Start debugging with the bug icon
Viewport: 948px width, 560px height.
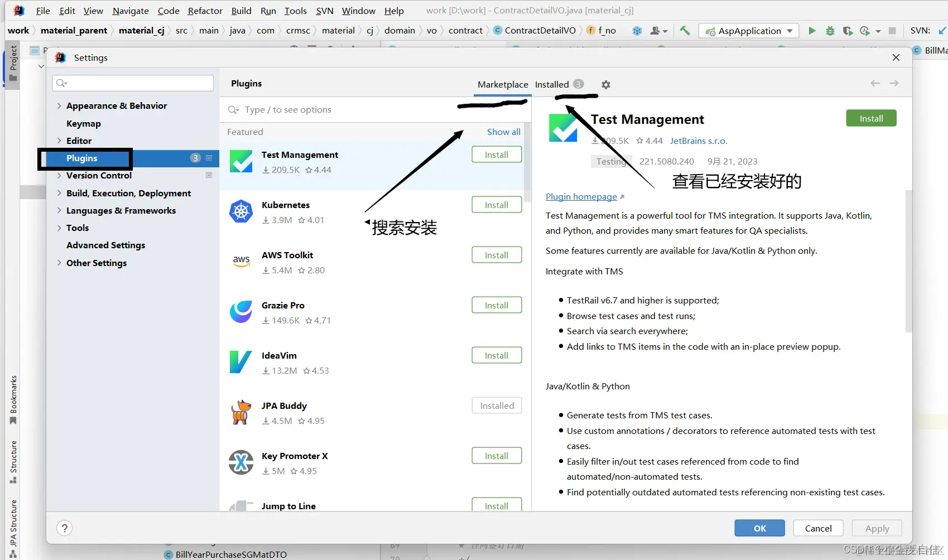(830, 31)
